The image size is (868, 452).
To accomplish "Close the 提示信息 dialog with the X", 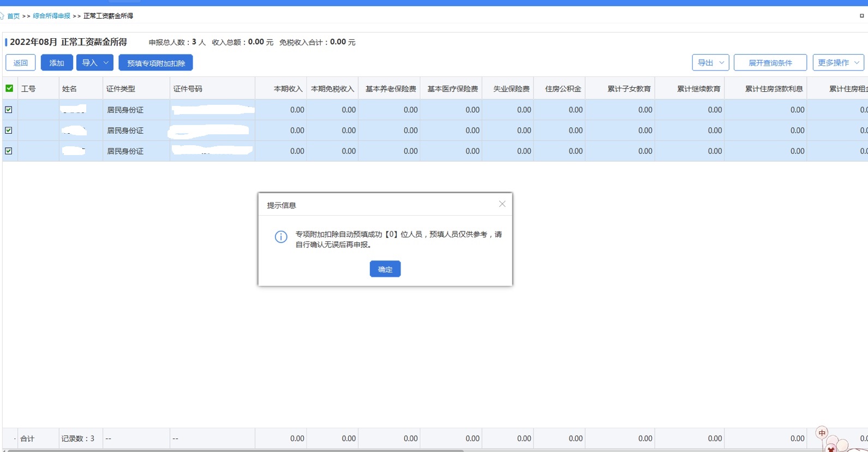I will (502, 204).
